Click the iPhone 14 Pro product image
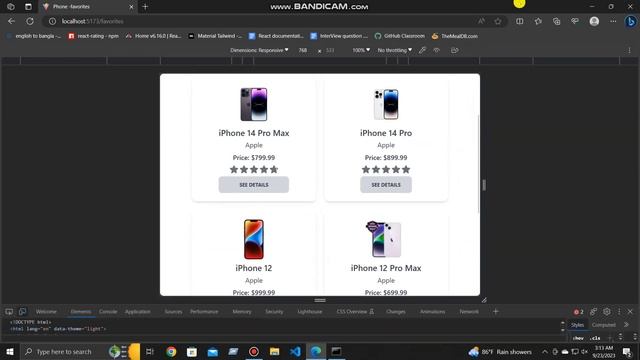Viewport: 640px width, 360px height. tap(386, 104)
